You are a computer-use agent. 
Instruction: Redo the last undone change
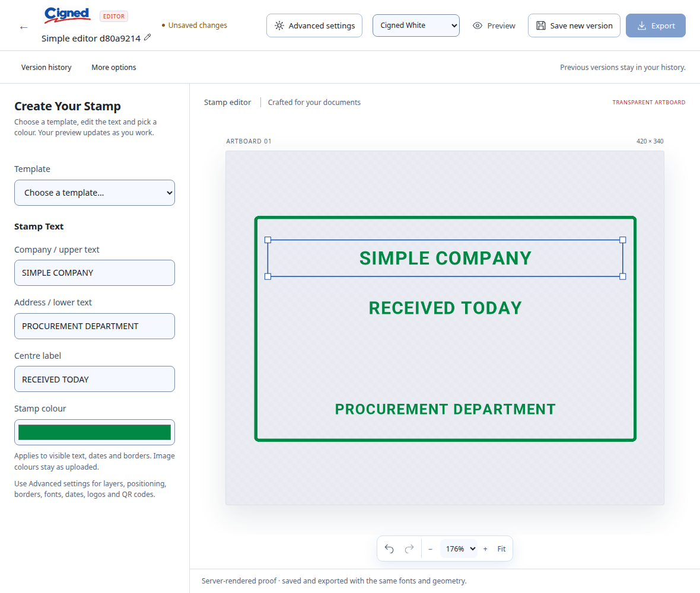point(409,549)
